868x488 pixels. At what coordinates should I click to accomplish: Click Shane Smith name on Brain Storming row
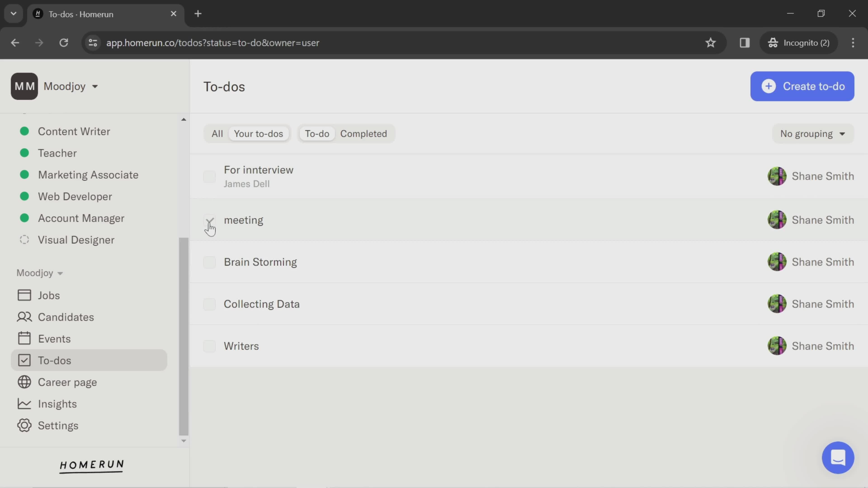click(x=823, y=262)
